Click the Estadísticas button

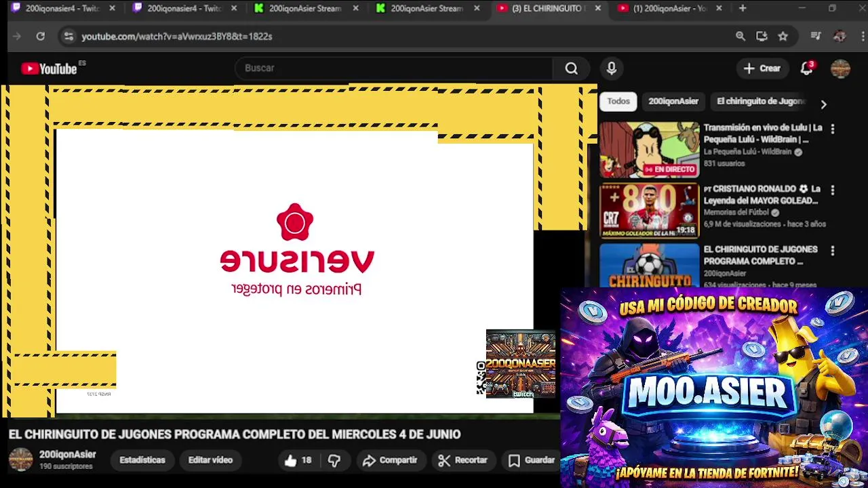(142, 460)
